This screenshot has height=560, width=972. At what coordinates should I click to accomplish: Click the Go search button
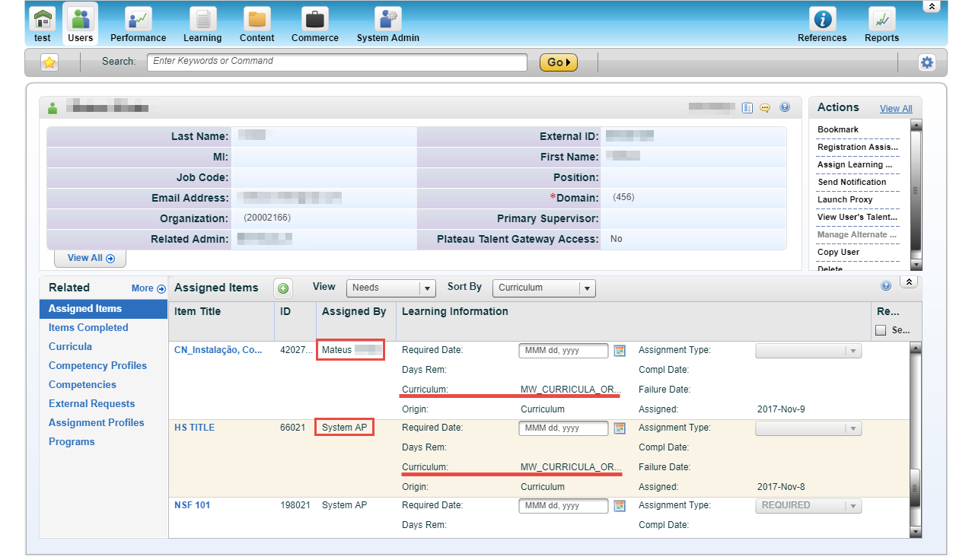(x=559, y=62)
